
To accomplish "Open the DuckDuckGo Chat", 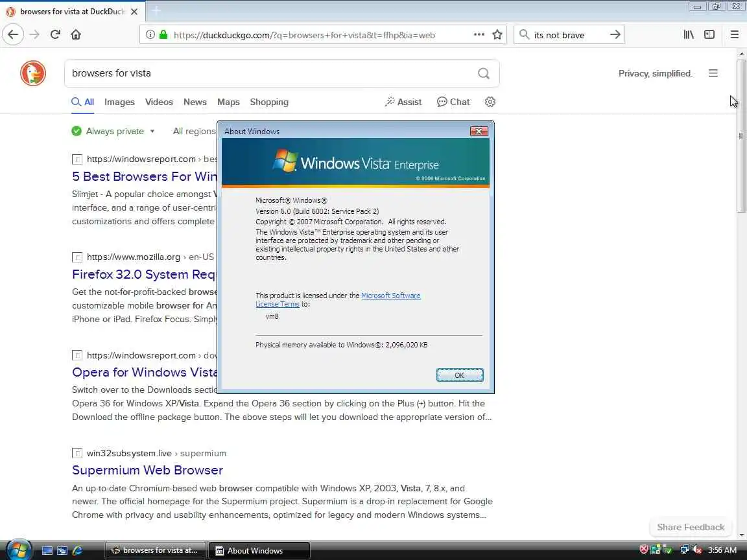I will 453,102.
